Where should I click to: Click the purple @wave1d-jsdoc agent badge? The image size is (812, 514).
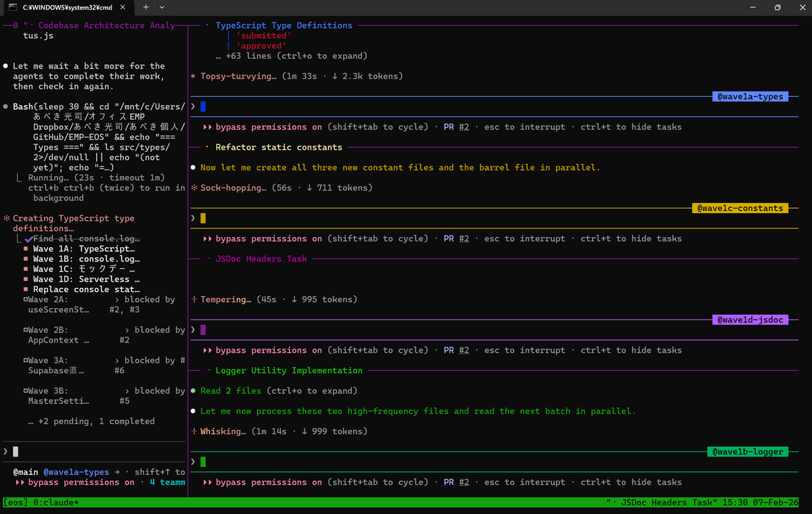750,319
